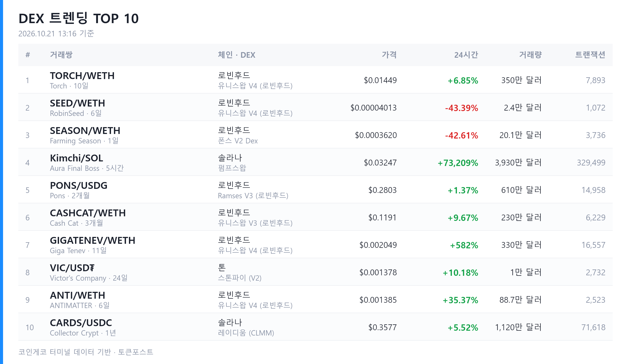Screen dimensions: 631x364
Task: Click the -43.39% change value
Action: 462,108
